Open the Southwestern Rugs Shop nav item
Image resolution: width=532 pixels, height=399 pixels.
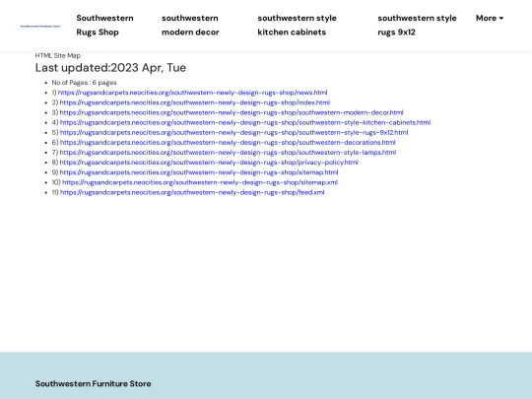104,25
